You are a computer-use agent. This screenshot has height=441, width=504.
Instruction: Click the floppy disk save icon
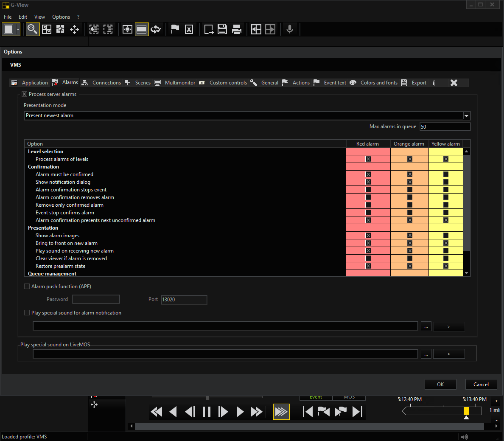coord(222,29)
